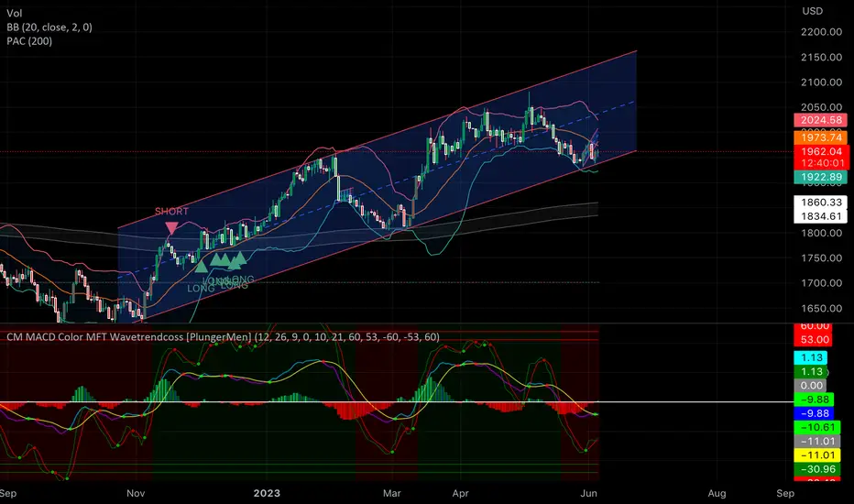Select the Vol indicator label

14,13
